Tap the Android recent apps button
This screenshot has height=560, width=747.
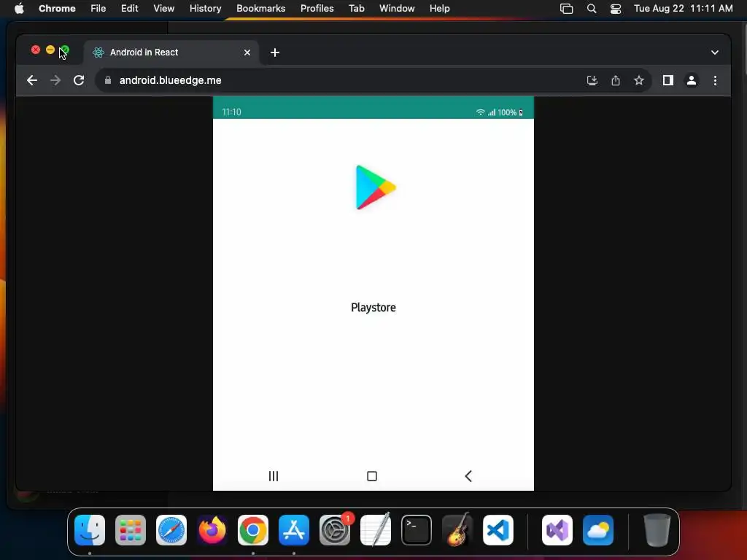274,476
